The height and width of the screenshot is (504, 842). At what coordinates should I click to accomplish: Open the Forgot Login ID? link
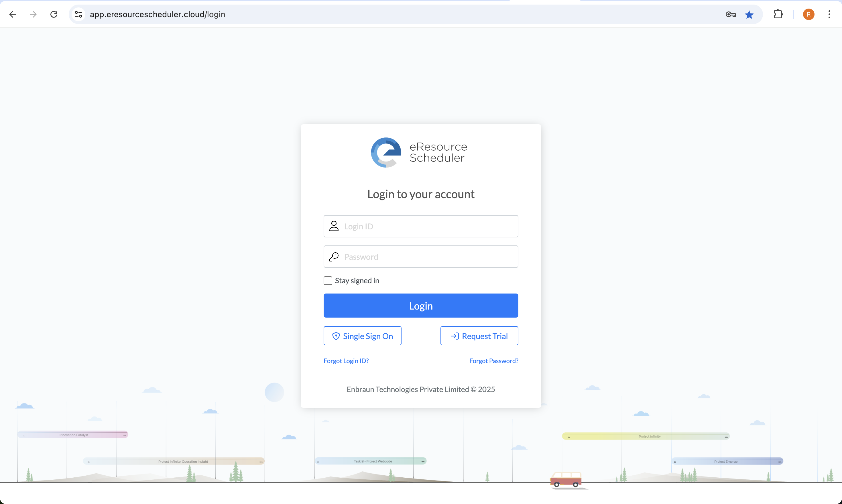[346, 361]
